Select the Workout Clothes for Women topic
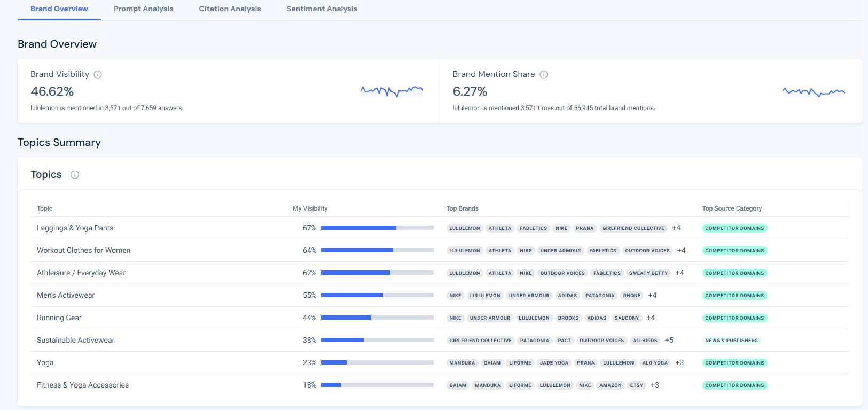 (84, 250)
